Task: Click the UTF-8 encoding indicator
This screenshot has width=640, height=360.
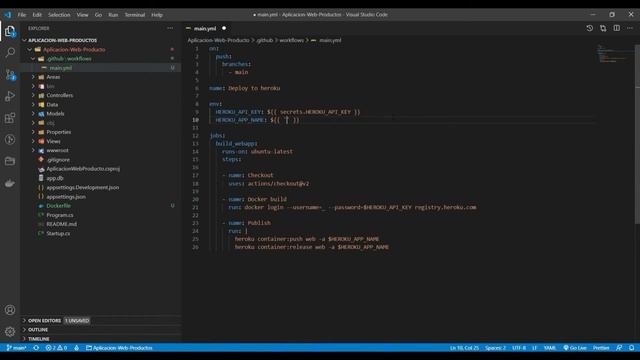Action: pos(519,348)
